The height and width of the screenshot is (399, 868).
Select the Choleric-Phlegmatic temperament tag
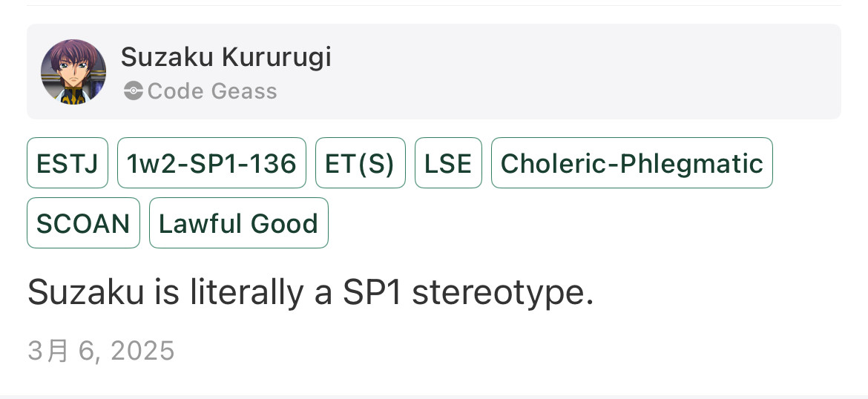pyautogui.click(x=631, y=163)
